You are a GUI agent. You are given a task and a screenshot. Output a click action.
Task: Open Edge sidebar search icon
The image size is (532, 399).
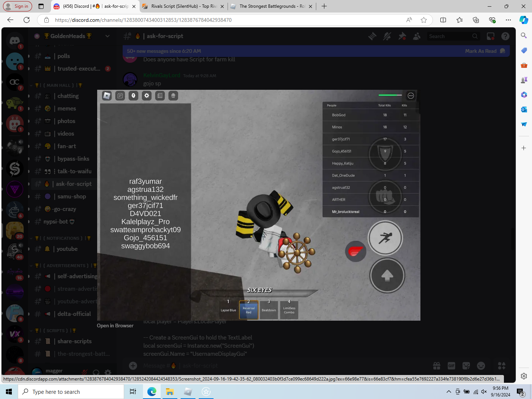pyautogui.click(x=524, y=35)
